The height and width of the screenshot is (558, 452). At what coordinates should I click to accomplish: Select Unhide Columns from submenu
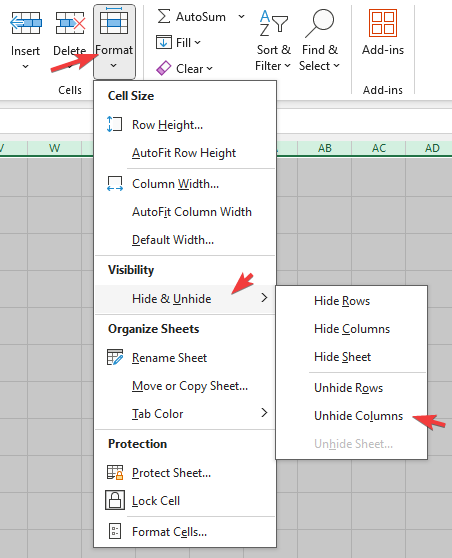[x=358, y=416]
